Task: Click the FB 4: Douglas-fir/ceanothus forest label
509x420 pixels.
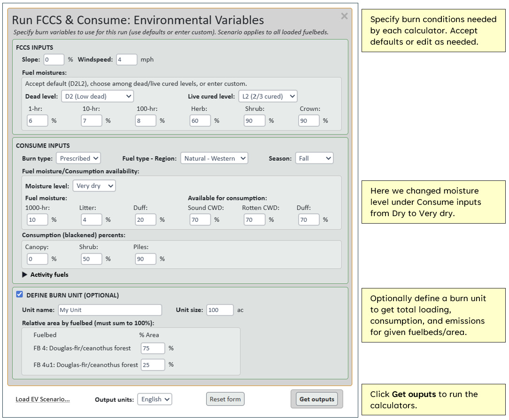Action: tap(82, 349)
